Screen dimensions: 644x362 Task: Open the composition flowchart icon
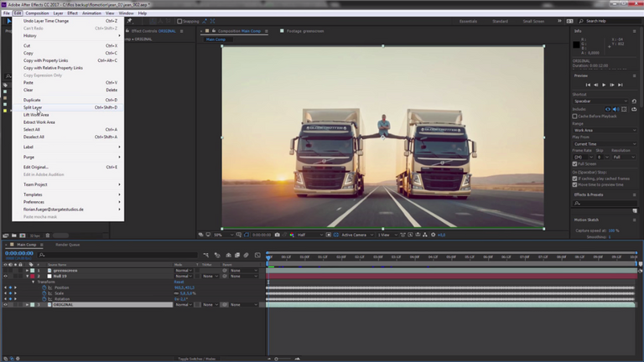coord(425,235)
